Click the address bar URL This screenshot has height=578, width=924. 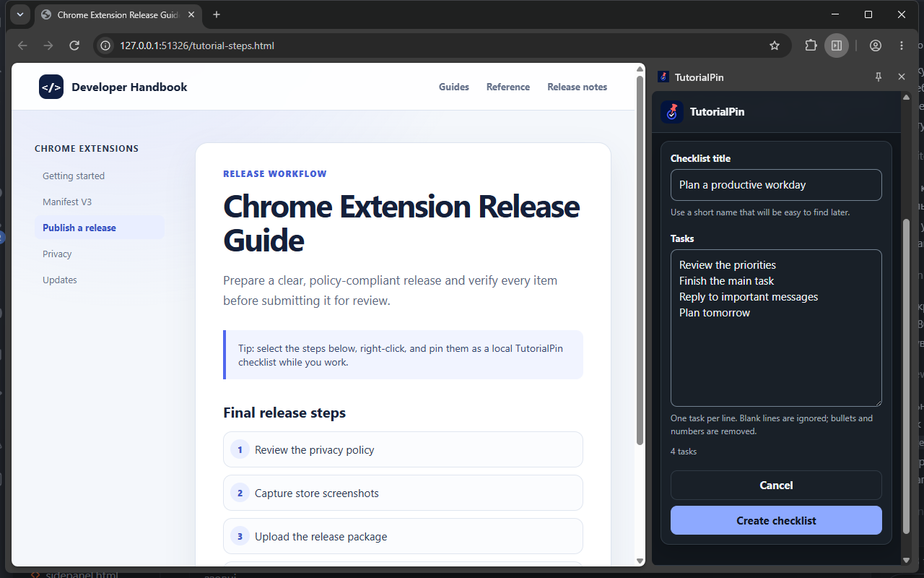tap(197, 46)
